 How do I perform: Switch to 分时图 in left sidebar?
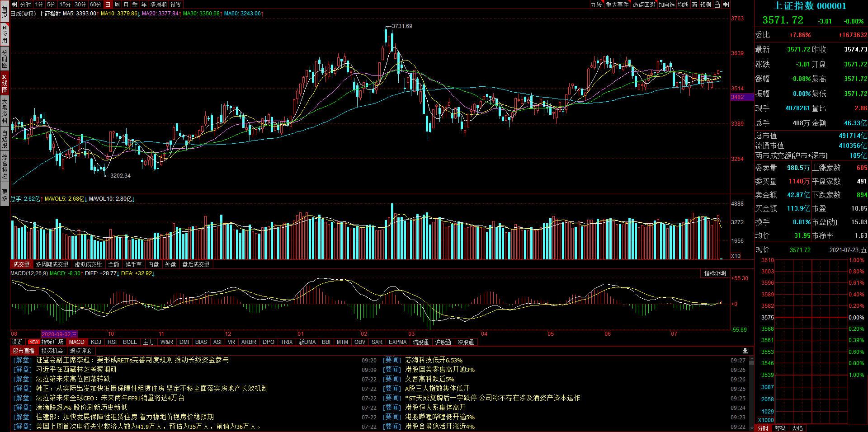[x=5, y=59]
